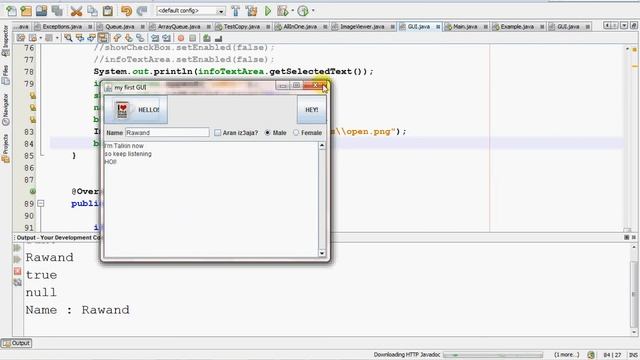The image size is (640, 360).
Task: Click the Output tab at bottom
Action: point(16,343)
